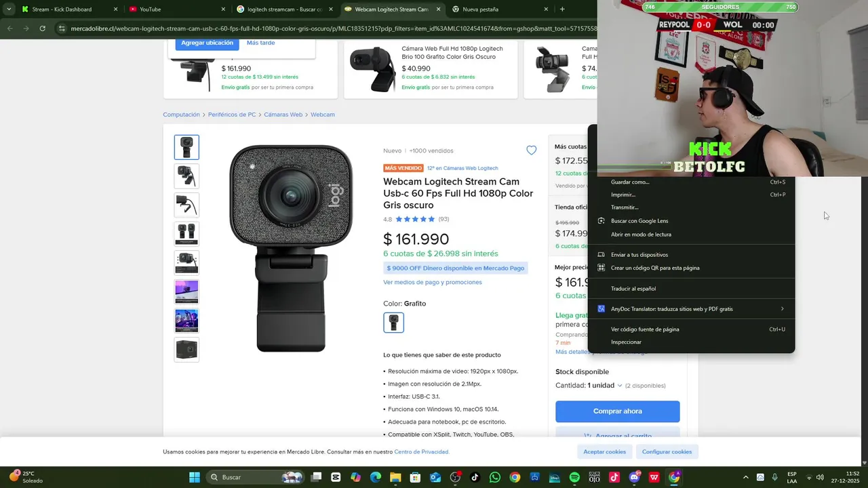Click the microphone icon in system tray
The width and height of the screenshot is (868, 488).
[775, 477]
